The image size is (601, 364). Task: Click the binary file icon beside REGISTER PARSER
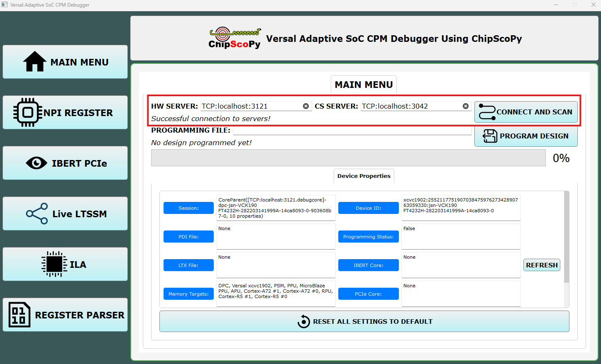pyautogui.click(x=20, y=315)
